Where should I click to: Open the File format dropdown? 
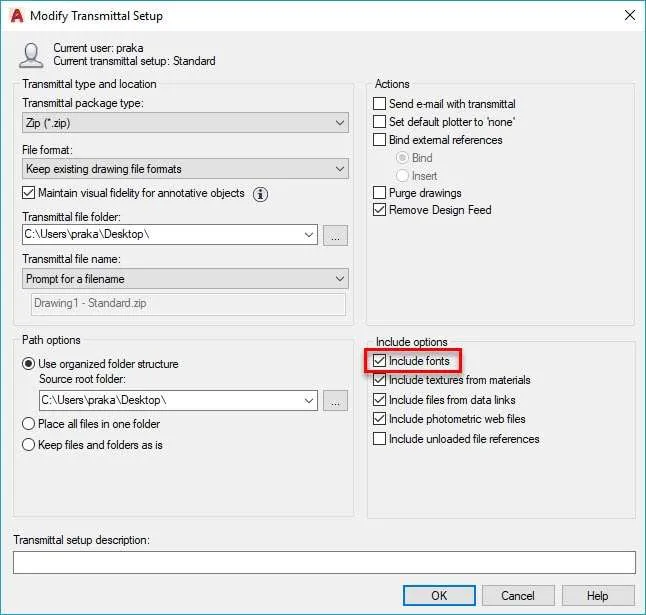coord(185,169)
